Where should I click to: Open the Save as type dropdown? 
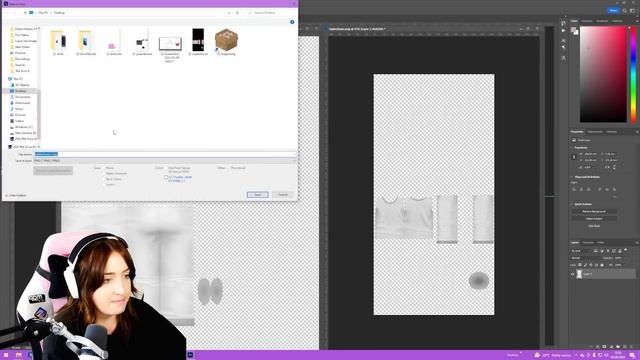[164, 161]
